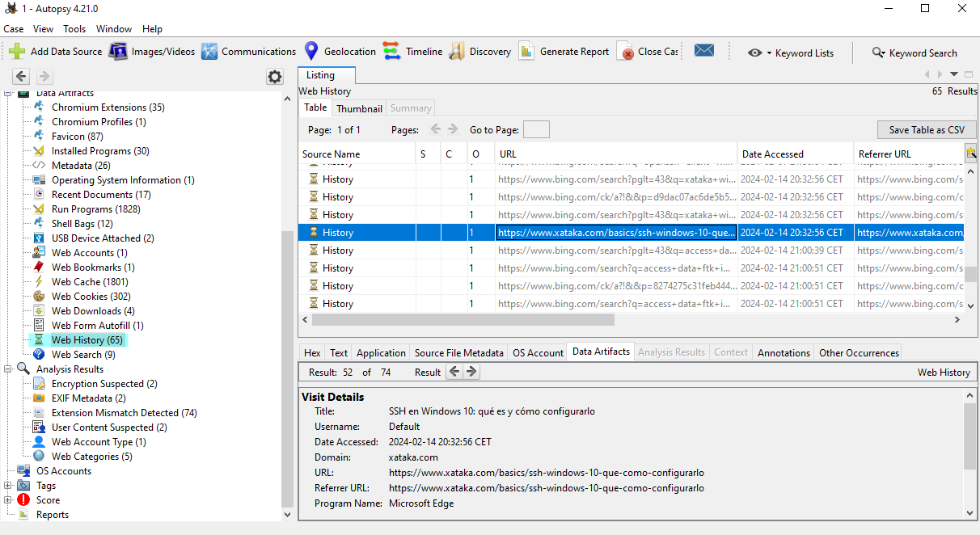Collapse the Analysis Results node
The image size is (980, 535).
click(8, 369)
